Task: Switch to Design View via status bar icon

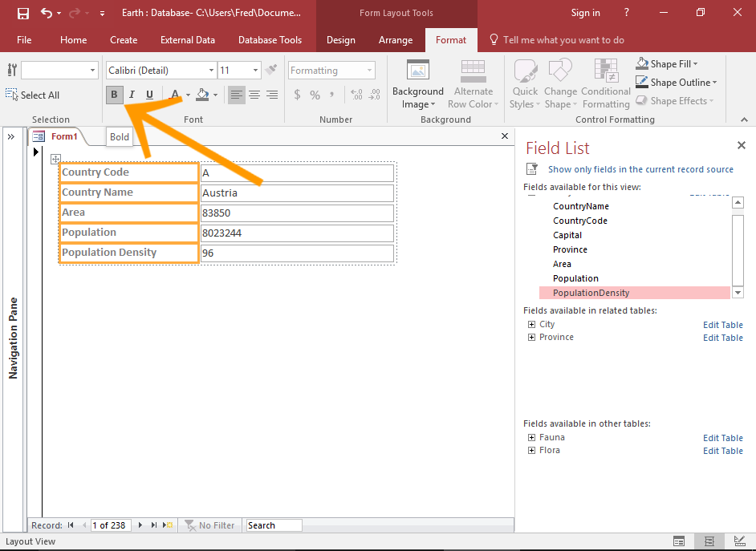Action: pos(739,541)
